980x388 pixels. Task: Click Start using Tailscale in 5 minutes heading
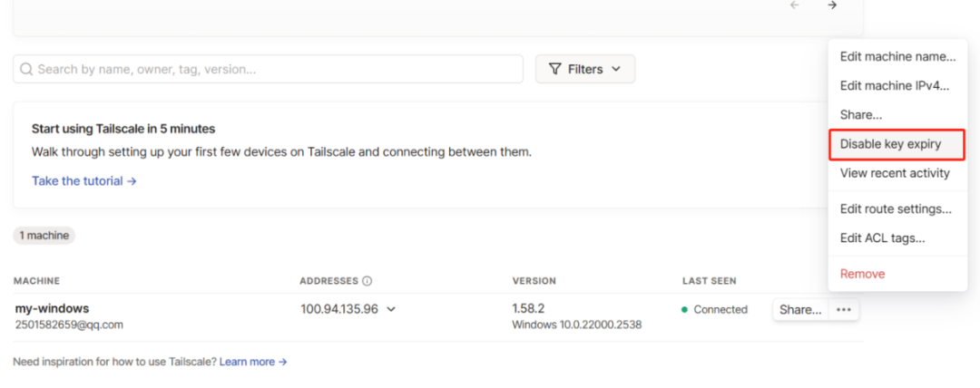[123, 129]
